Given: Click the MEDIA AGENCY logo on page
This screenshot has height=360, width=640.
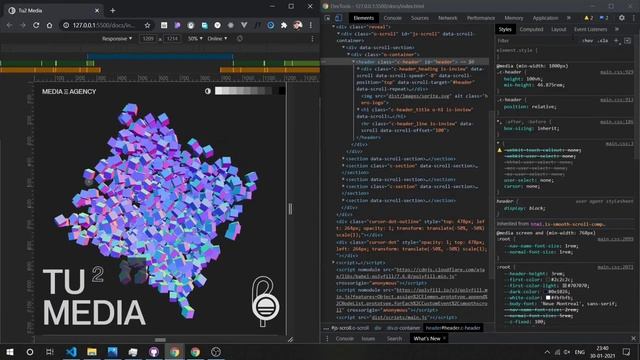Looking at the screenshot, I should click(69, 91).
